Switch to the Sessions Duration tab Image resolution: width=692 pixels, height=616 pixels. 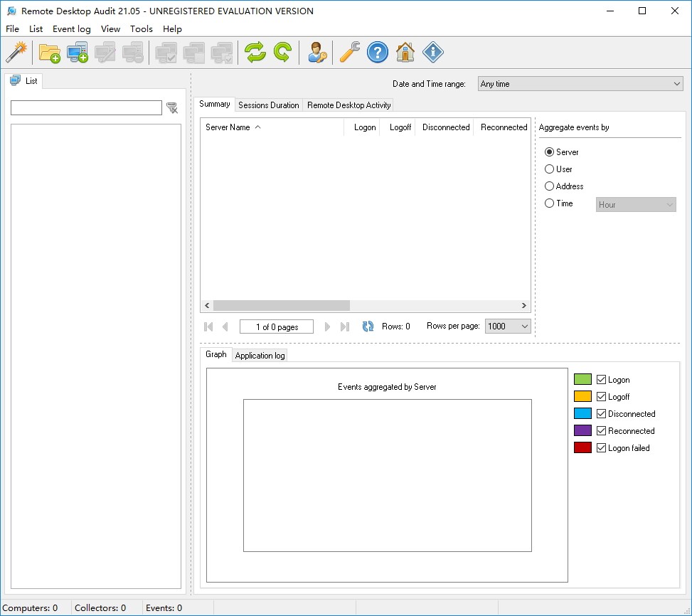tap(268, 105)
